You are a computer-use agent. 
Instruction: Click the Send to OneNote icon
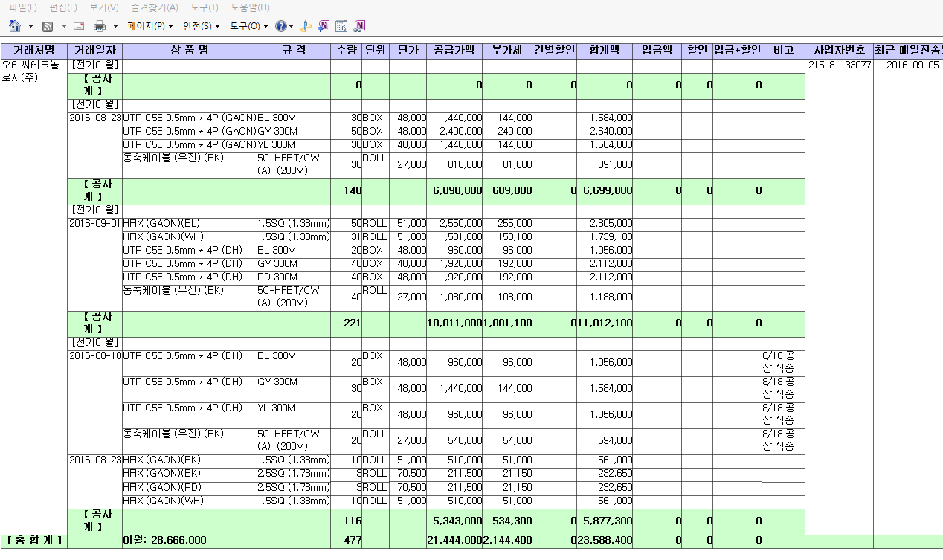coord(324,26)
